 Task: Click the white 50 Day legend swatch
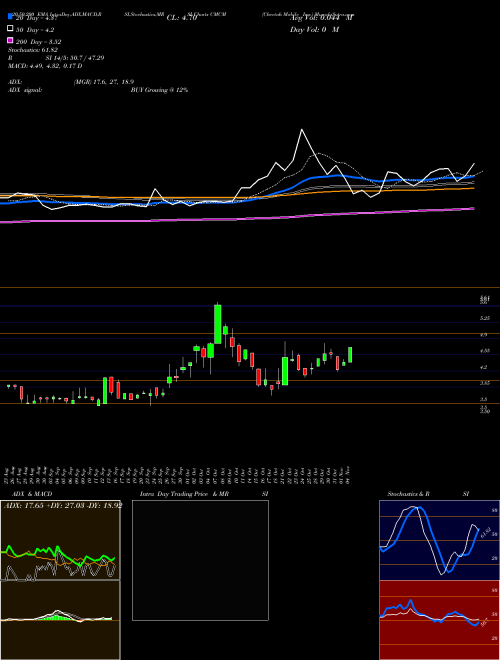tap(11, 29)
